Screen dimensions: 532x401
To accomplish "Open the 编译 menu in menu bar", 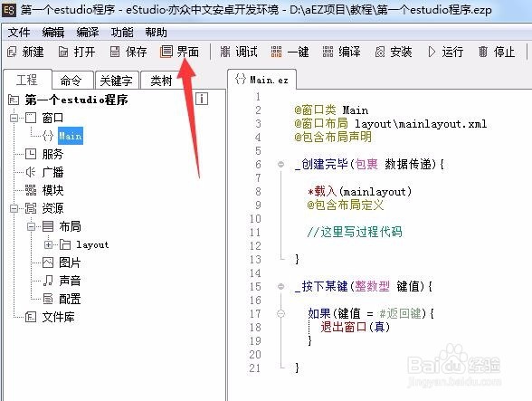I will coord(88,33).
